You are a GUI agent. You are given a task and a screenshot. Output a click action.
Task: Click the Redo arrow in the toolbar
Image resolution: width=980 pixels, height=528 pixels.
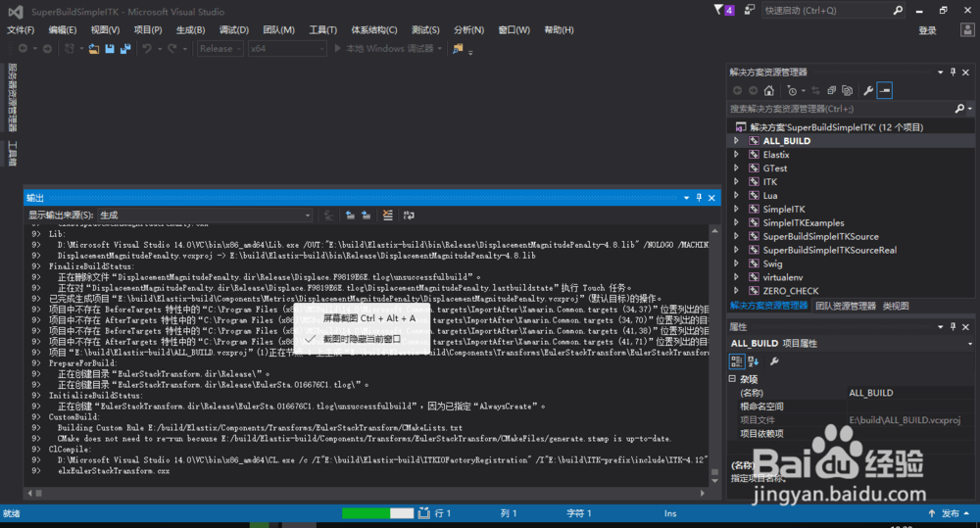pyautogui.click(x=171, y=49)
